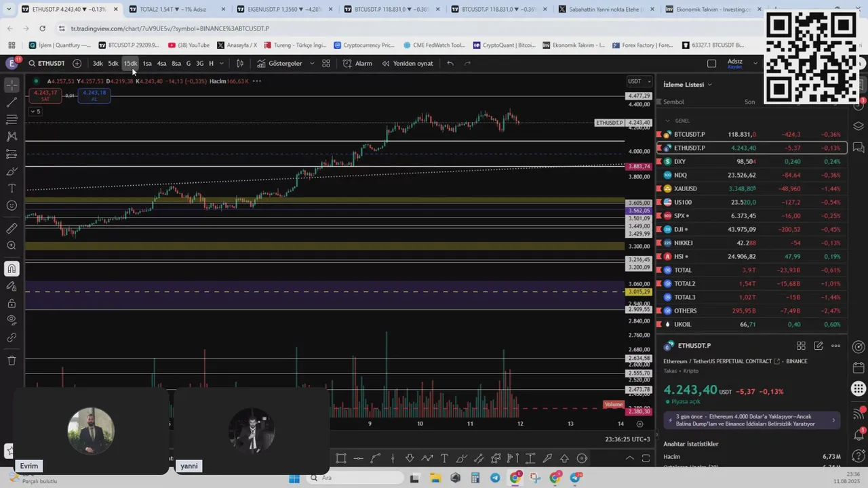Undo the last chart action

point(450,63)
